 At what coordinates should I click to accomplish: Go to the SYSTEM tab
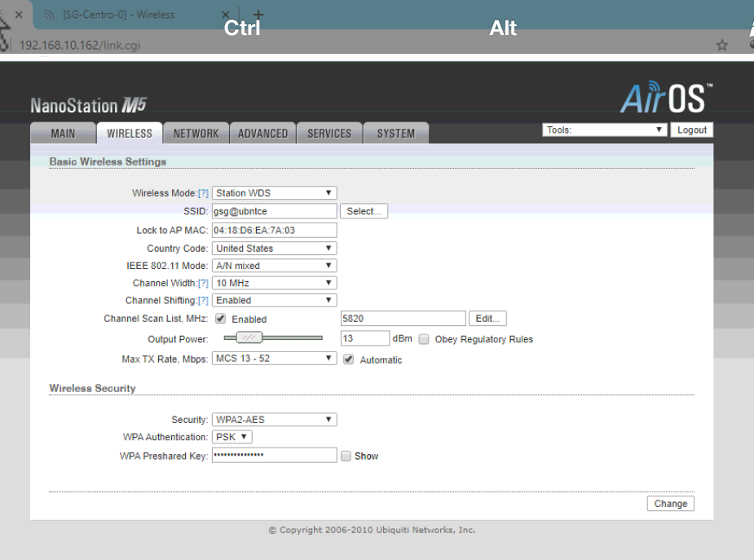coord(396,133)
